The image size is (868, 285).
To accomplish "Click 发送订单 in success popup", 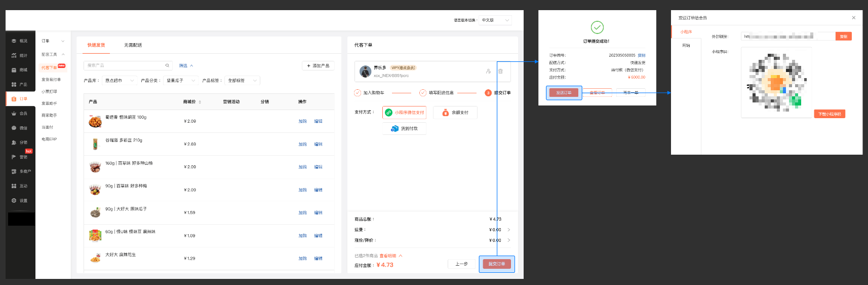I will [x=564, y=93].
